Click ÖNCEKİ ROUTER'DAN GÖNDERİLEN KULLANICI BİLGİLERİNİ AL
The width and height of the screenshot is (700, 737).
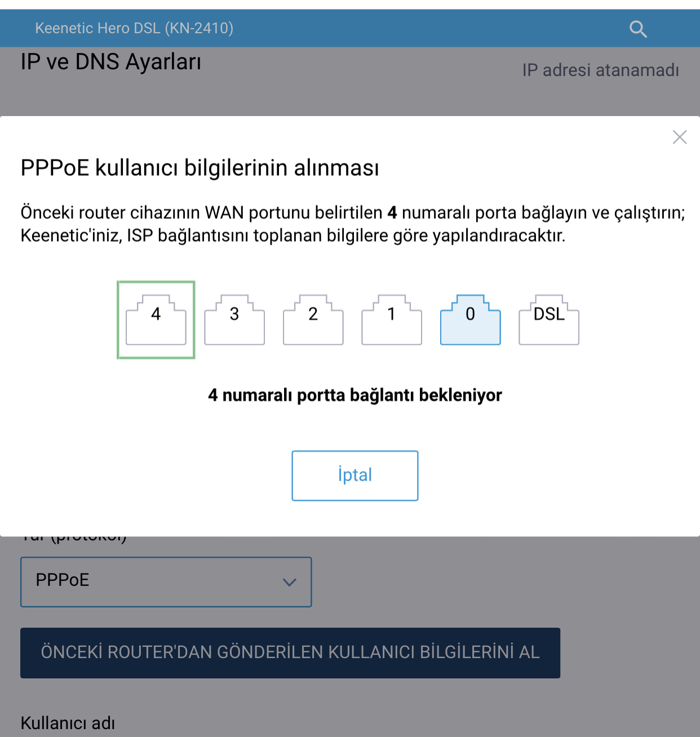click(x=290, y=652)
